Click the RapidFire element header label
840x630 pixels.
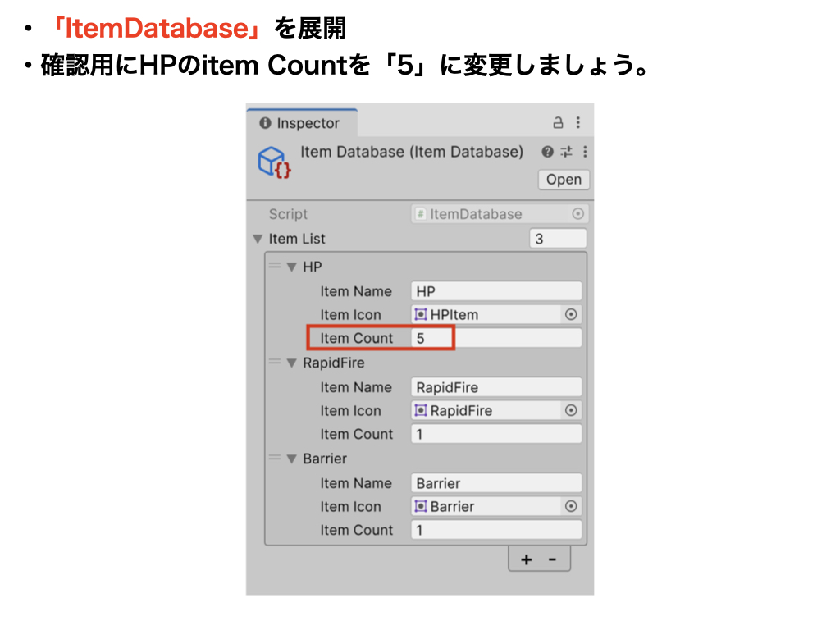click(x=334, y=363)
